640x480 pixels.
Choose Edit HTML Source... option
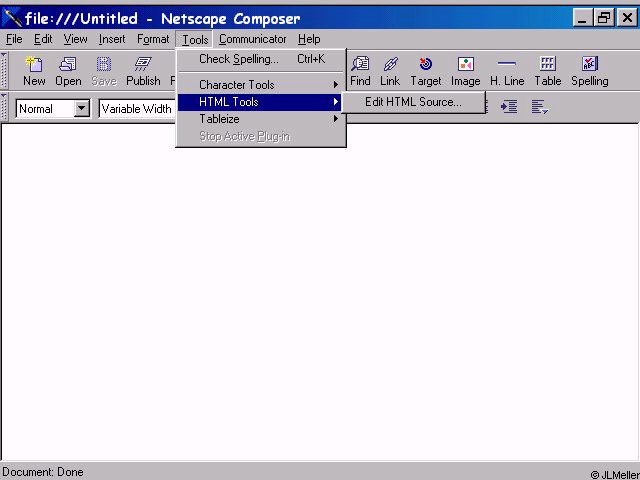pos(413,102)
